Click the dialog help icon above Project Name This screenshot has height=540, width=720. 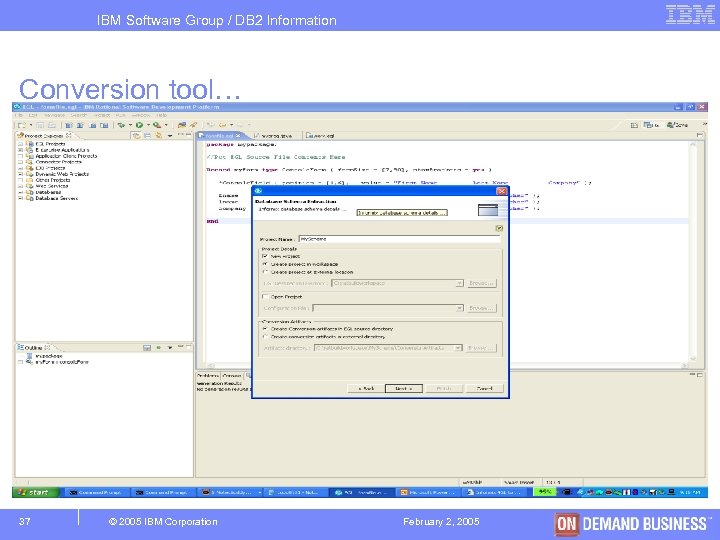(x=499, y=228)
